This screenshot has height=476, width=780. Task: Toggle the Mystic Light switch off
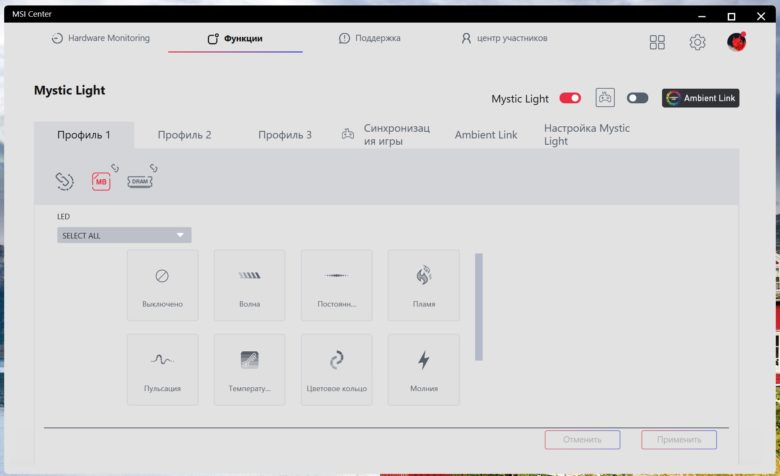click(570, 98)
